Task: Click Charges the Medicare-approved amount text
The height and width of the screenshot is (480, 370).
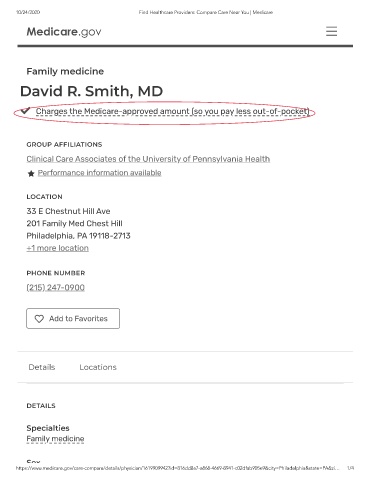Action: click(173, 111)
